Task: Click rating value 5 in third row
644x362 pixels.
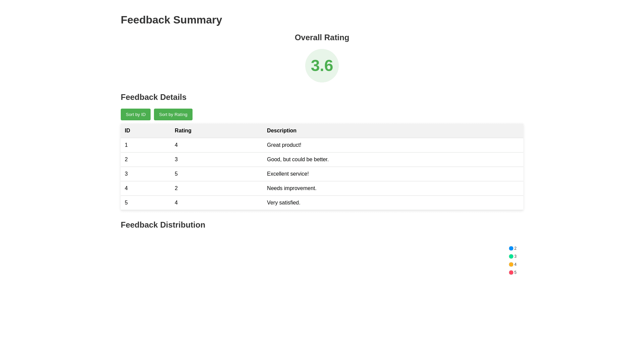Action: [176, 174]
